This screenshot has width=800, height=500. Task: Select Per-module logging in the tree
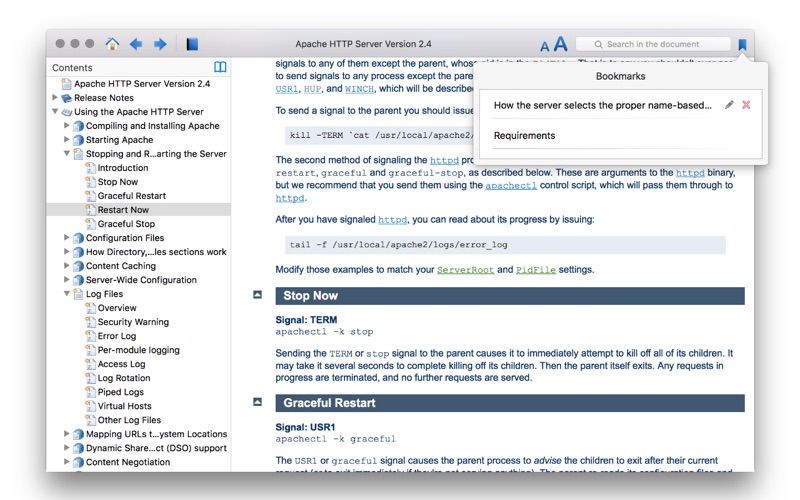[x=139, y=350]
